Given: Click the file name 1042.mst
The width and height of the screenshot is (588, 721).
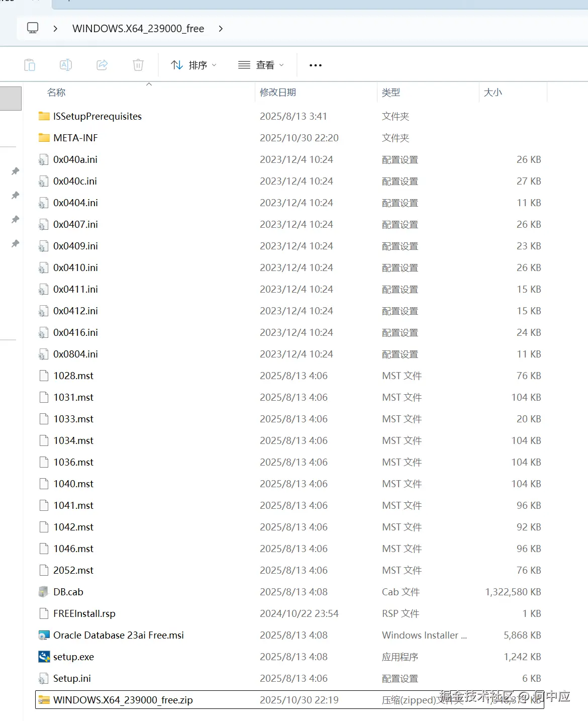Looking at the screenshot, I should (x=73, y=527).
